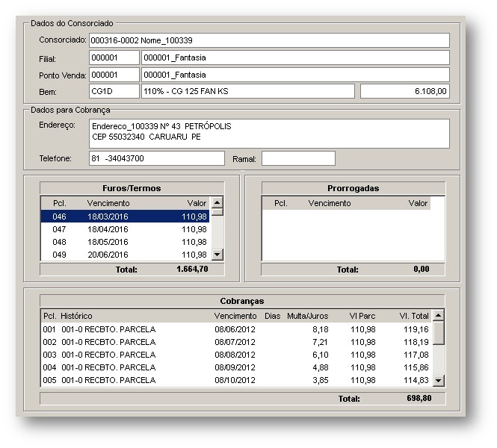
Task: Click the Cobranças scrollbar thumb
Action: click(439, 333)
